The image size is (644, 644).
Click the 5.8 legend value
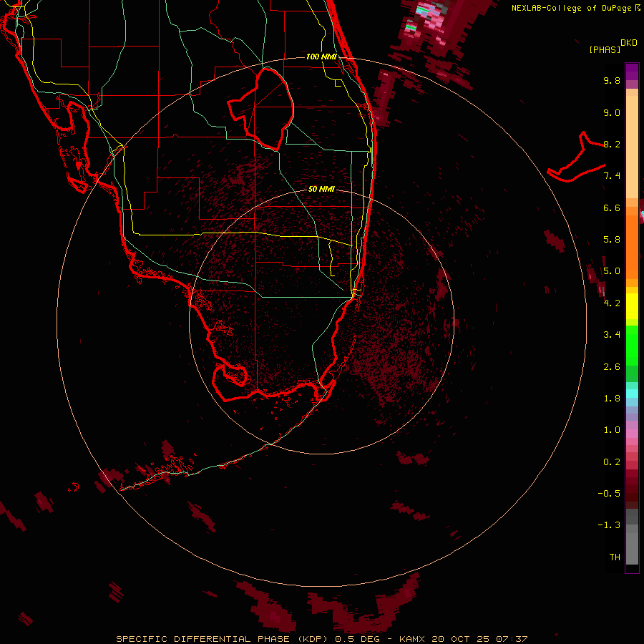click(x=612, y=240)
